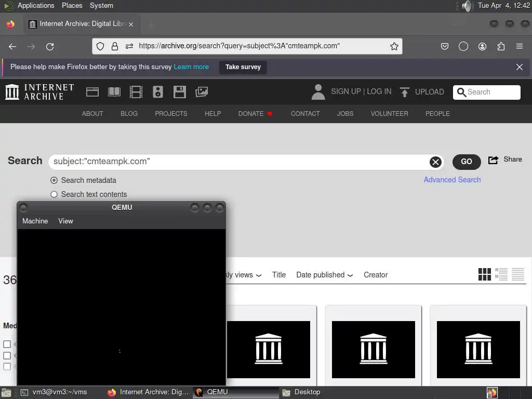This screenshot has height=399, width=532.
Task: Open Firefox extensions puzzle icon
Action: coord(501,46)
